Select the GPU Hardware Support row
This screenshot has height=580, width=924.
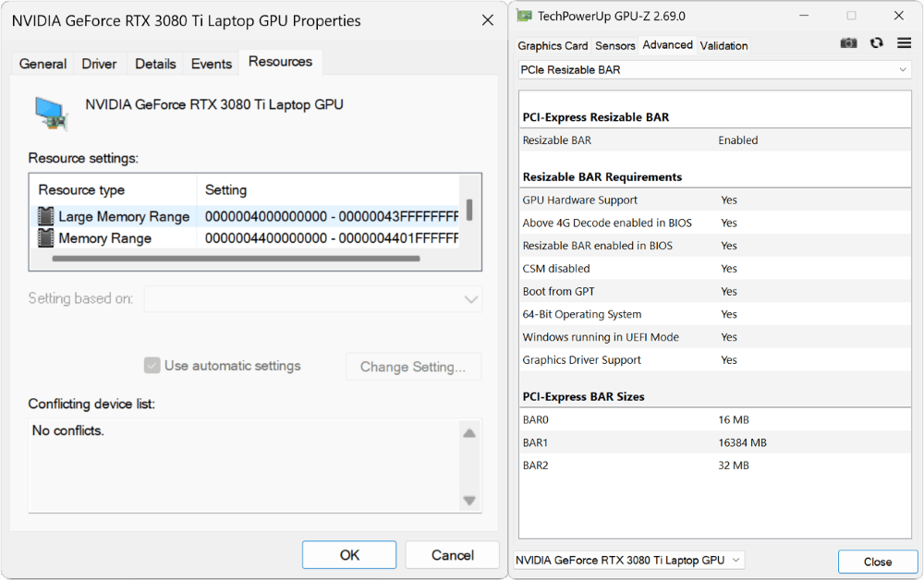(715, 199)
